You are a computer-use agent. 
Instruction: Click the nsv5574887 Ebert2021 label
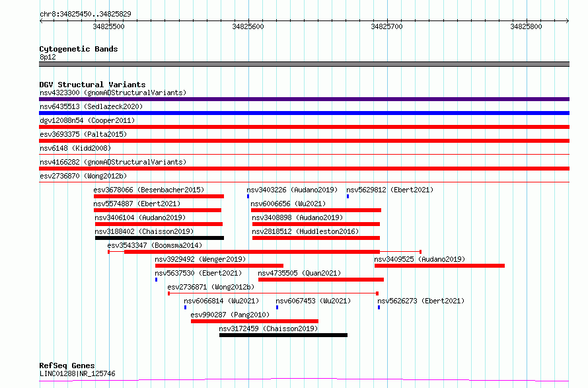point(137,204)
